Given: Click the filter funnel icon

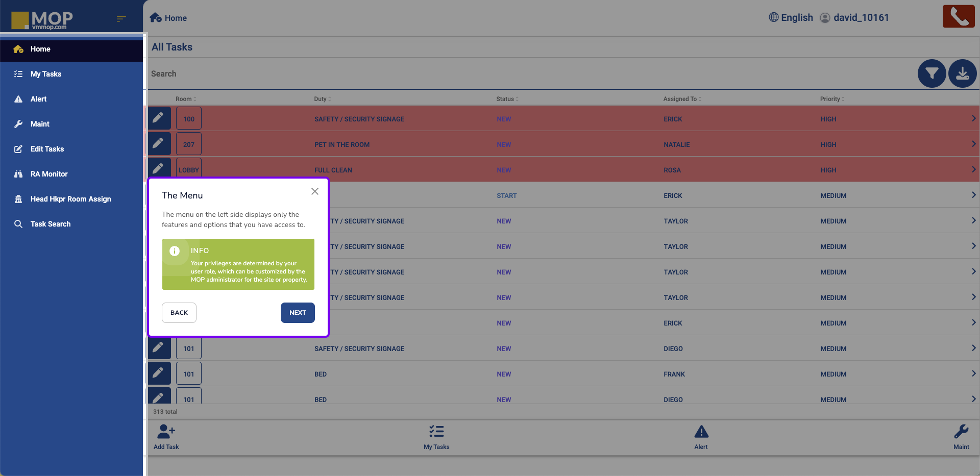Looking at the screenshot, I should (932, 74).
